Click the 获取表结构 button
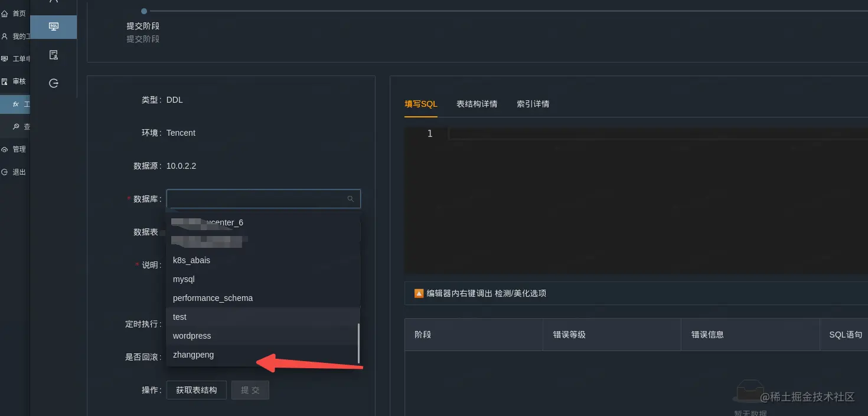Image resolution: width=868 pixels, height=416 pixels. (197, 390)
